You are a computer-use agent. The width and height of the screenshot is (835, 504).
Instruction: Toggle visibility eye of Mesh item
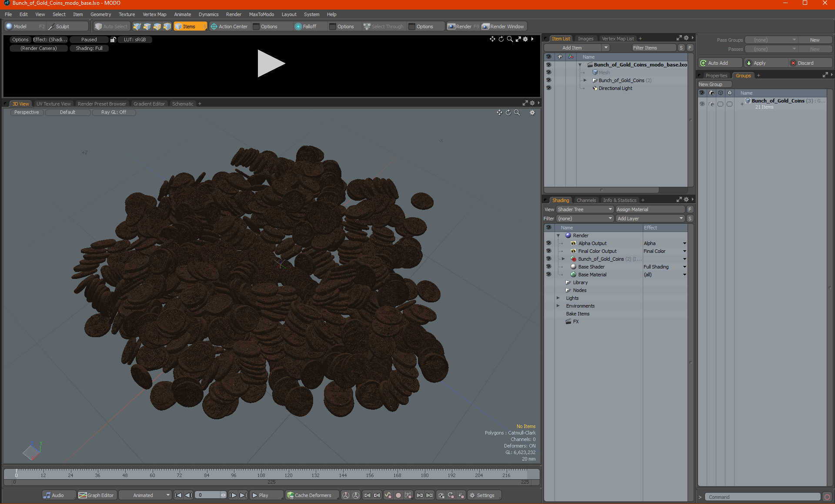pyautogui.click(x=548, y=73)
